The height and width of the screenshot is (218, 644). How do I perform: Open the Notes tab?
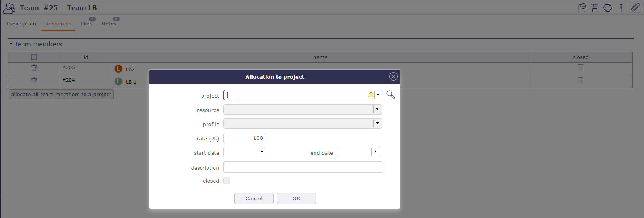[x=109, y=24]
